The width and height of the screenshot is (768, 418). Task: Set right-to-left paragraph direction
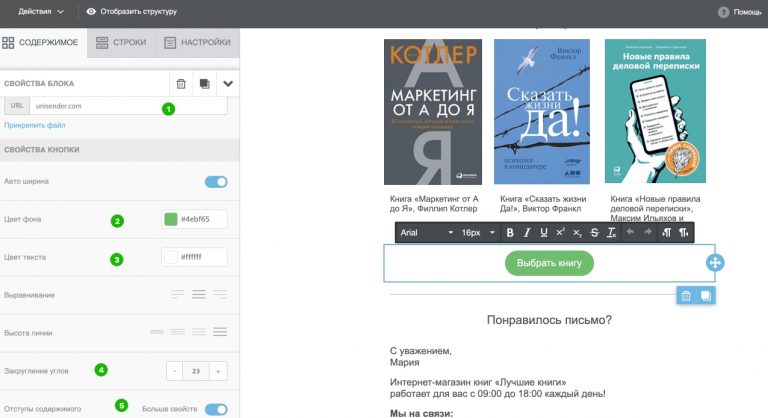click(684, 233)
